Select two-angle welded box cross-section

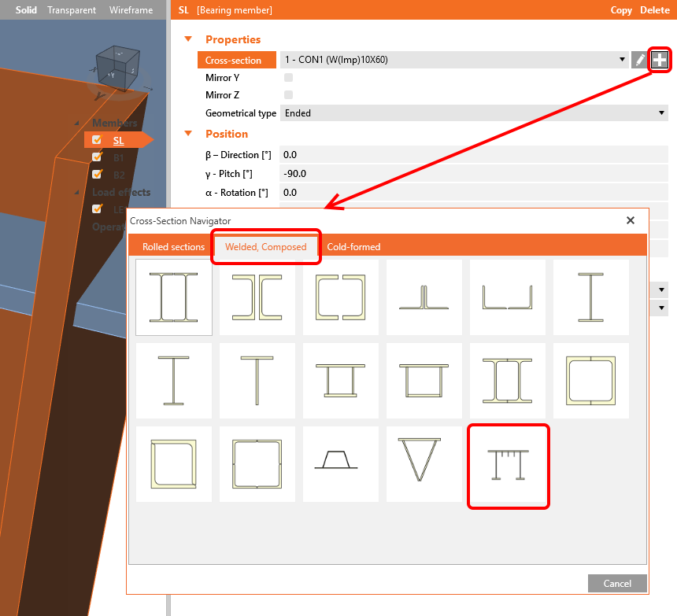pos(173,464)
